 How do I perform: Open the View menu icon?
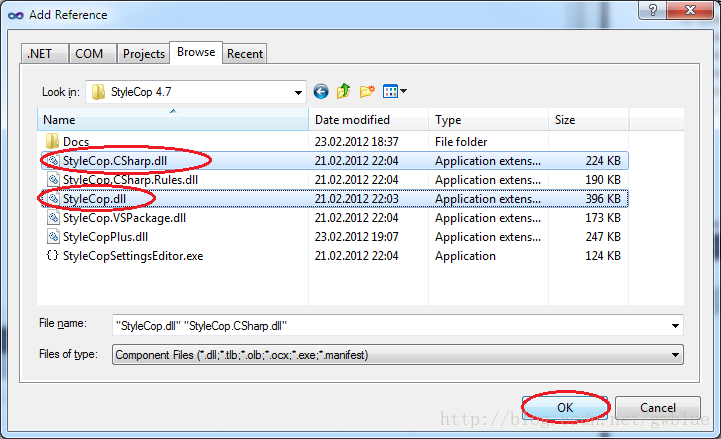click(390, 91)
